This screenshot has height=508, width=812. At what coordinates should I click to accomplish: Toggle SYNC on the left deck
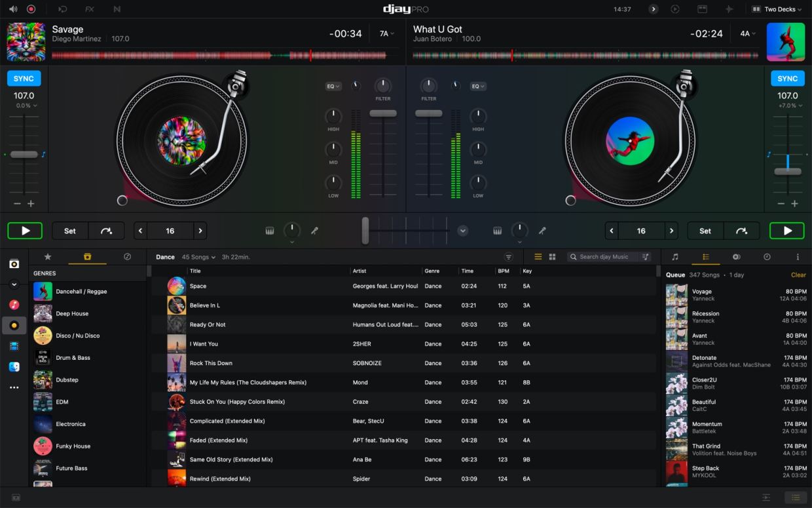24,79
